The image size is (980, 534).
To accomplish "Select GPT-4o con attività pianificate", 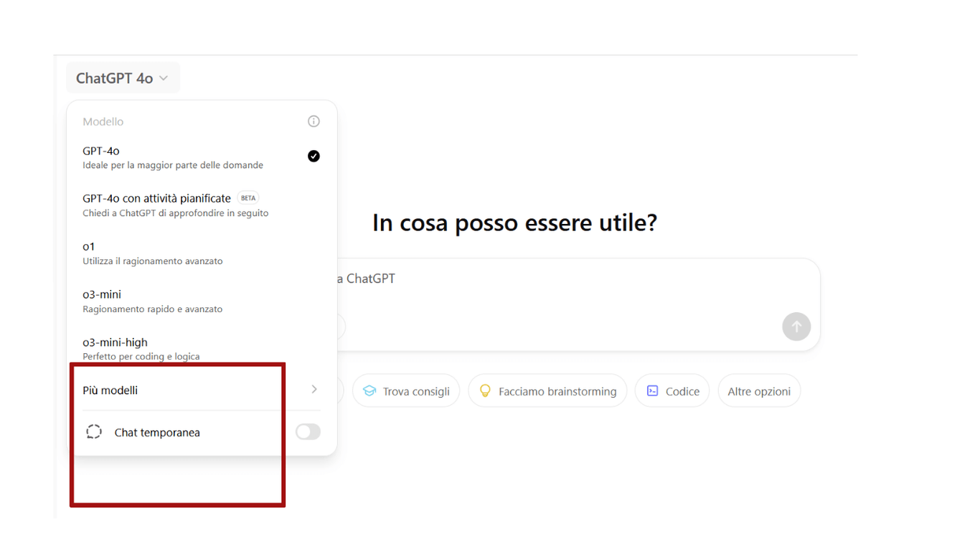I will [x=156, y=205].
